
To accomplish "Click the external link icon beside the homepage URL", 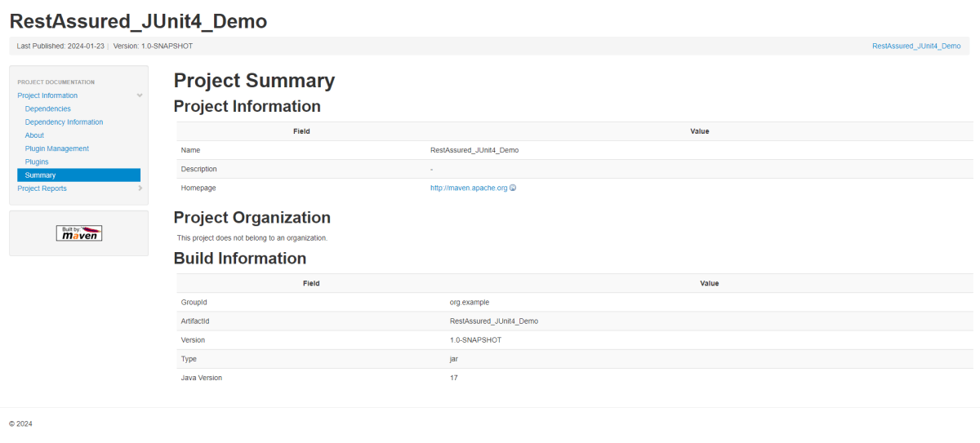I will (513, 188).
